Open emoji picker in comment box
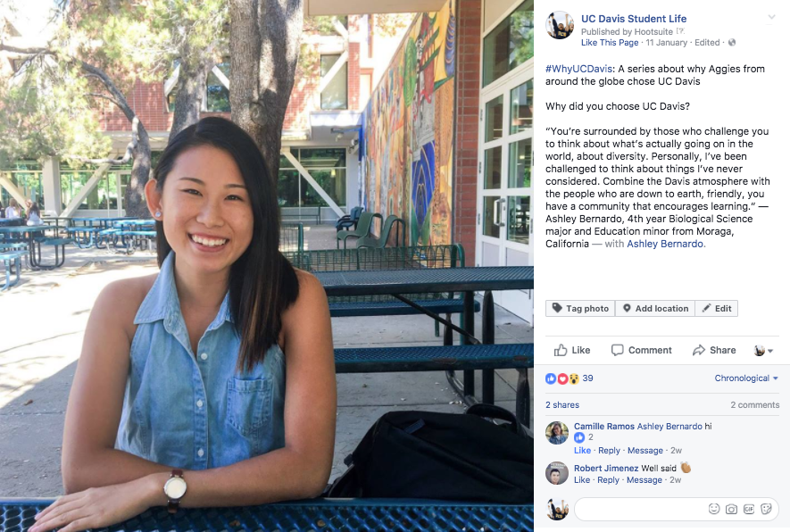 [x=714, y=509]
